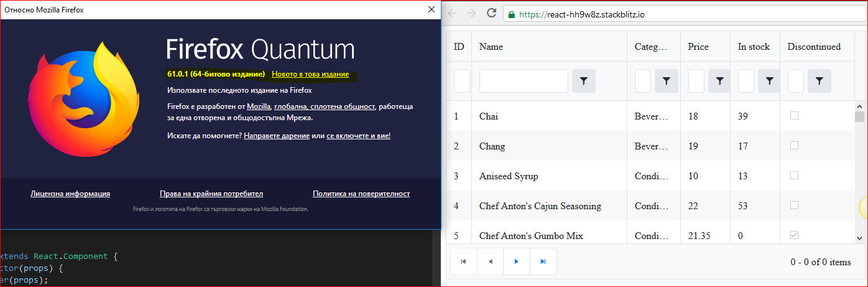
Task: Click 'се включете и вие!' link
Action: click(358, 135)
